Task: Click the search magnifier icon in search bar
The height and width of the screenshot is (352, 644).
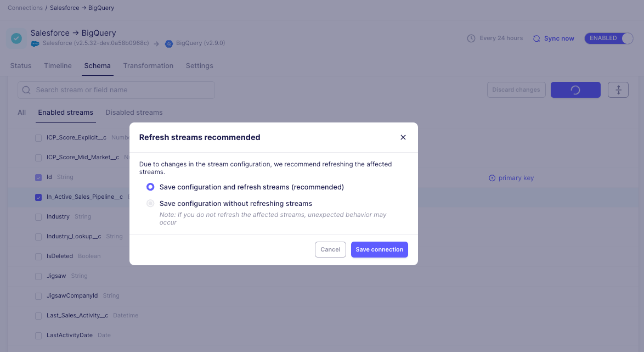Action: [26, 90]
